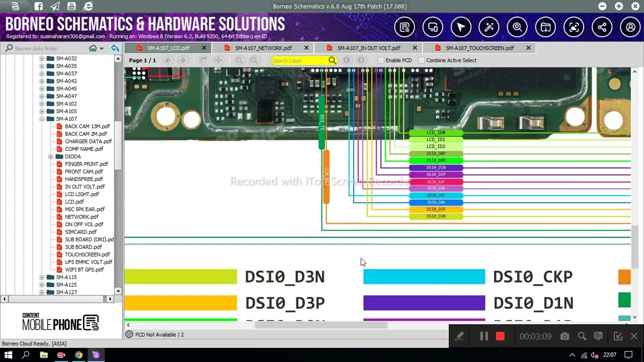Click the purple DSI0_D1N legend swatch
Viewport: 644px width, 362px height.
pyautogui.click(x=424, y=303)
